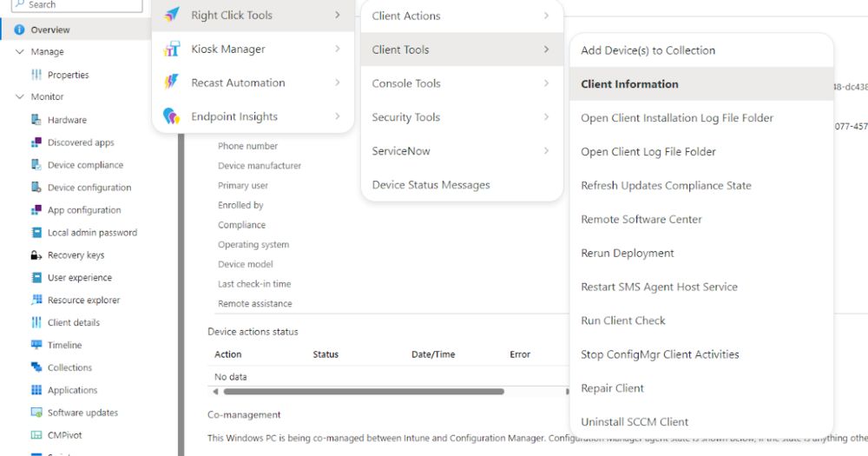
Task: Click the Applications grid icon
Action: (36, 390)
